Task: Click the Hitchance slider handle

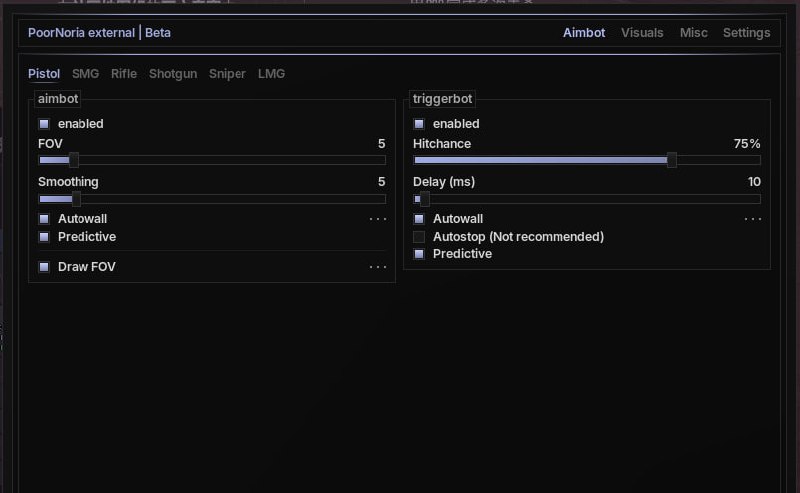Action: pyautogui.click(x=672, y=160)
